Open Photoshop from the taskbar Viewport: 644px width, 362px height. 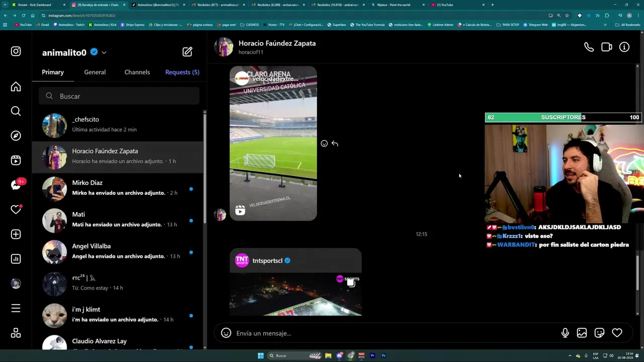[x=383, y=355]
